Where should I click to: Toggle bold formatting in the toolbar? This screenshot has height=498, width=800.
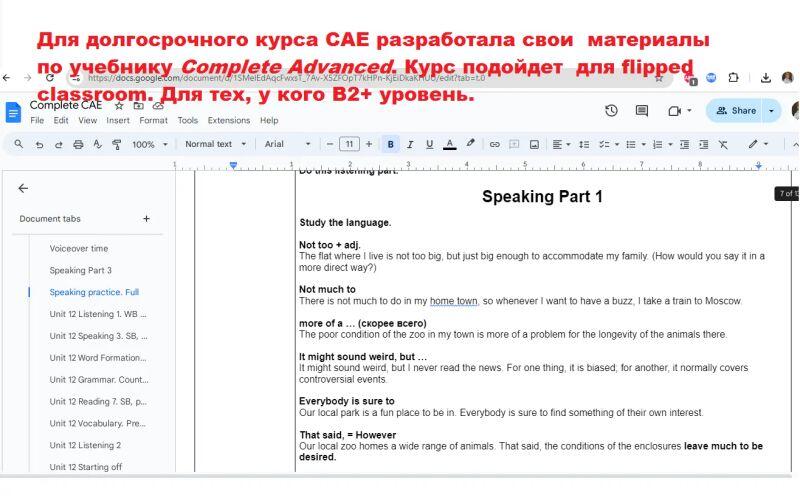coord(390,144)
